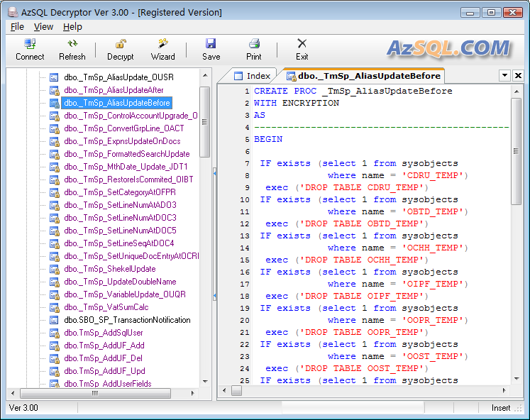Close the current code tab

pyautogui.click(x=518, y=75)
